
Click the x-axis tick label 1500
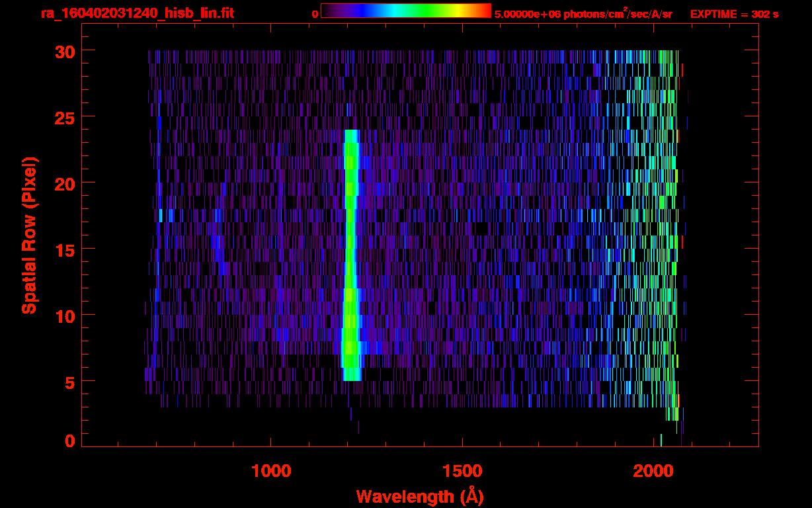pos(462,471)
